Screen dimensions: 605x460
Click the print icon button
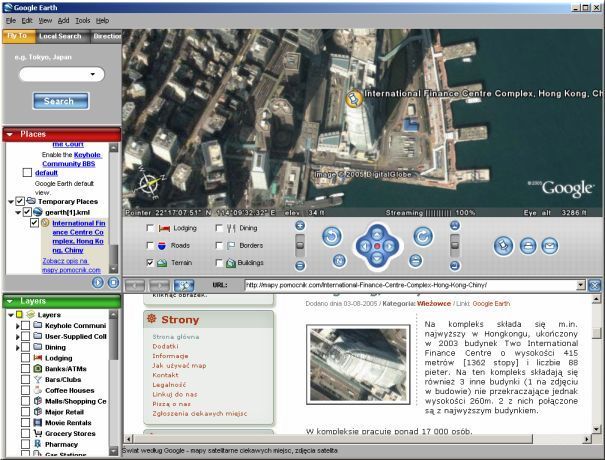529,245
